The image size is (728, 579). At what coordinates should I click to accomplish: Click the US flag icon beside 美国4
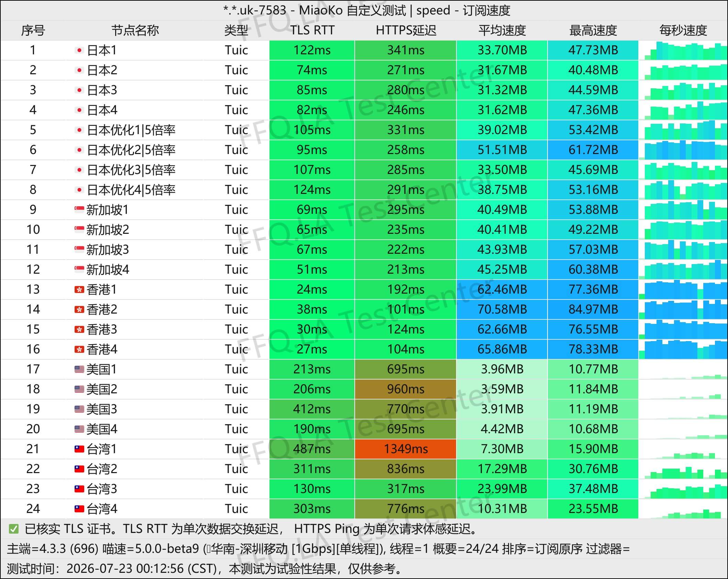(79, 429)
